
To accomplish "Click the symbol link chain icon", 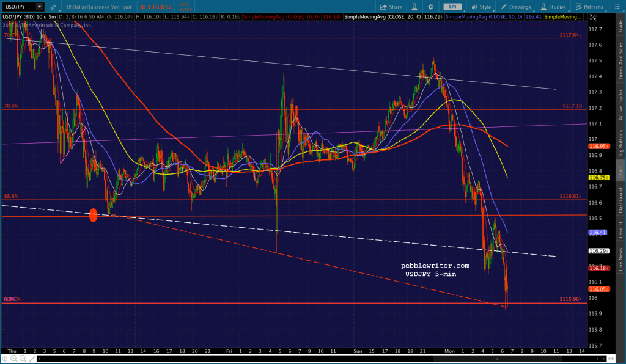I will (53, 7).
